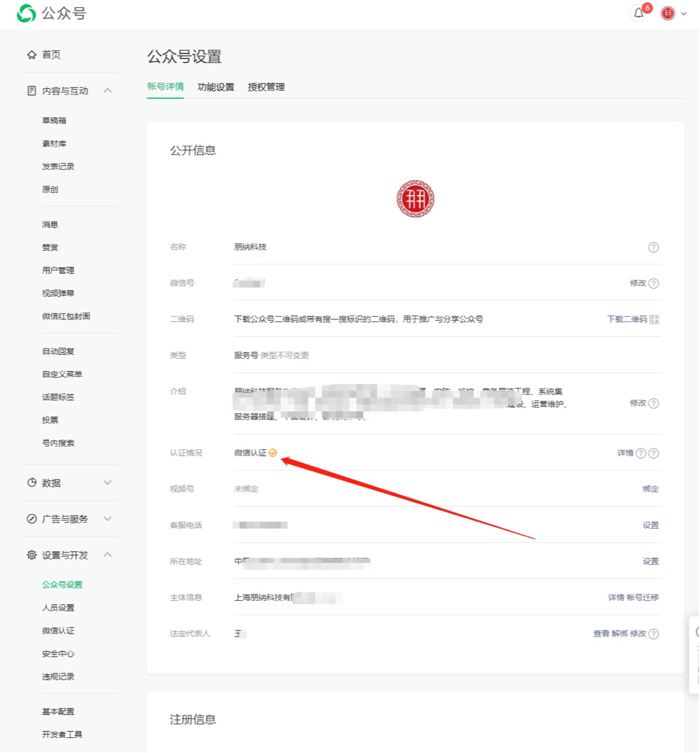
Task: Open 自动回复
Action: 58,351
